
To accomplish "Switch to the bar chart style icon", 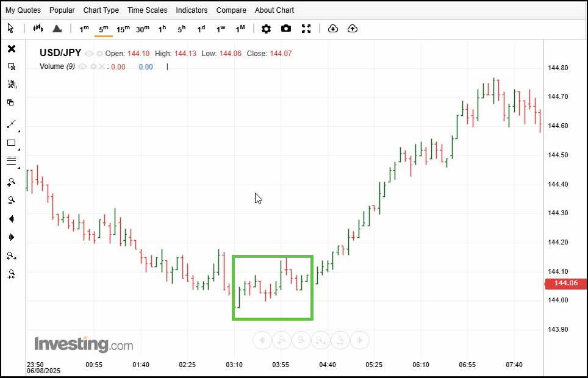I will (38, 28).
